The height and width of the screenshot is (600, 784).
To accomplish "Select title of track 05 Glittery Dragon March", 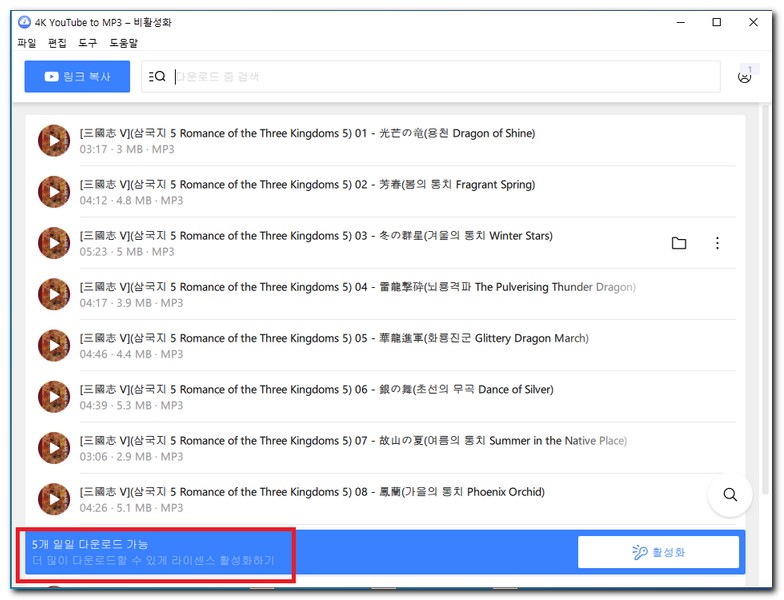I will 334,338.
